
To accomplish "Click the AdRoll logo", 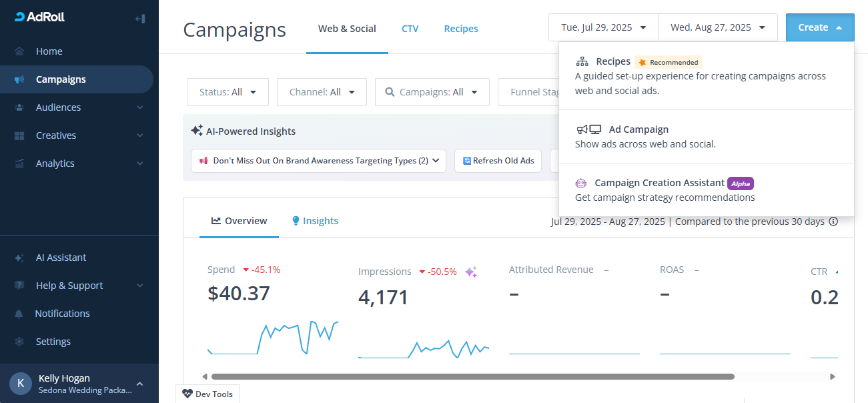I will (39, 17).
